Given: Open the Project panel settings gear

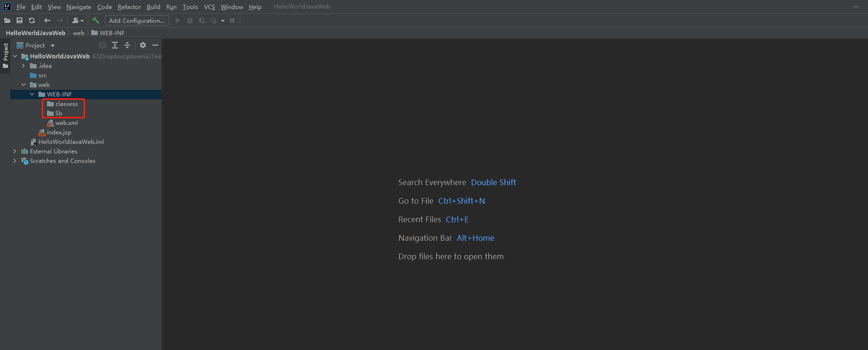Looking at the screenshot, I should [x=143, y=45].
